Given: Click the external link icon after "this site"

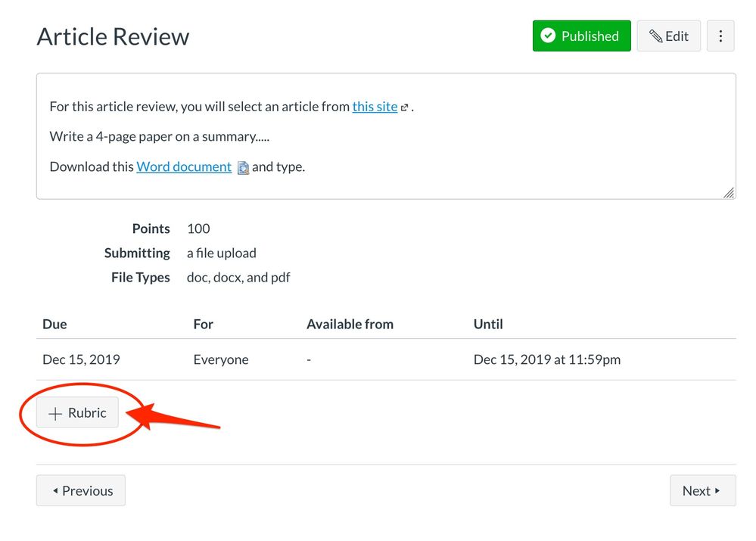Looking at the screenshot, I should (405, 107).
